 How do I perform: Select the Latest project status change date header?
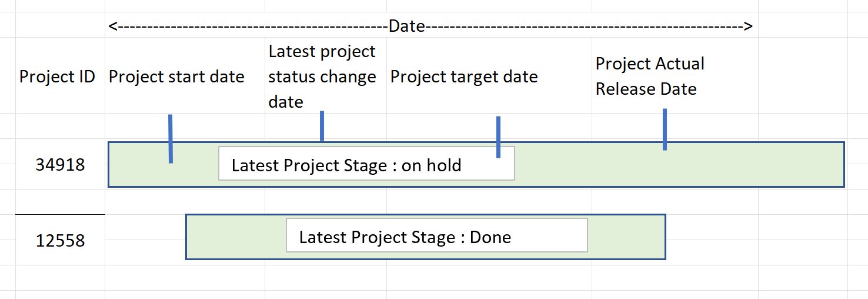[x=322, y=77]
